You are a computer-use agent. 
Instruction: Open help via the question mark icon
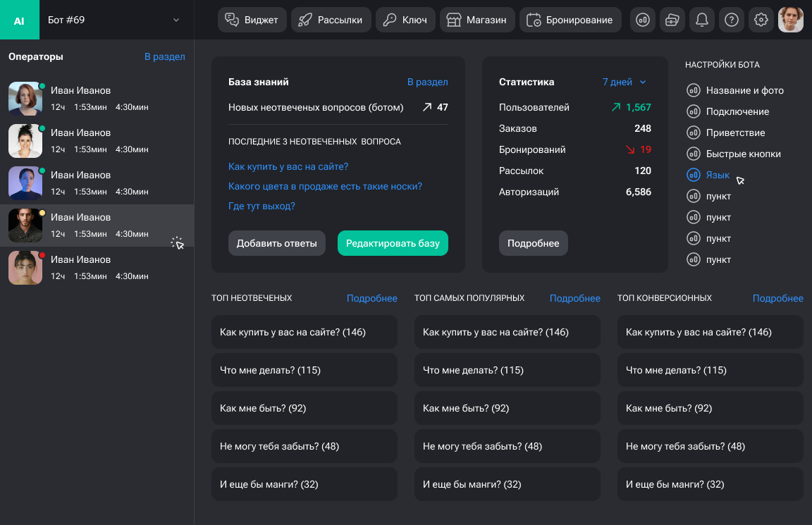(731, 20)
